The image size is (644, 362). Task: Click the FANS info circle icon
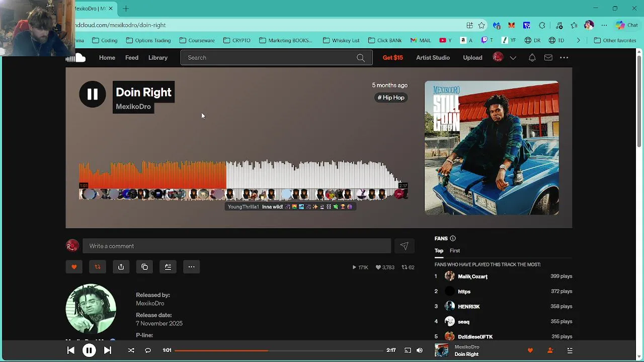(x=453, y=238)
